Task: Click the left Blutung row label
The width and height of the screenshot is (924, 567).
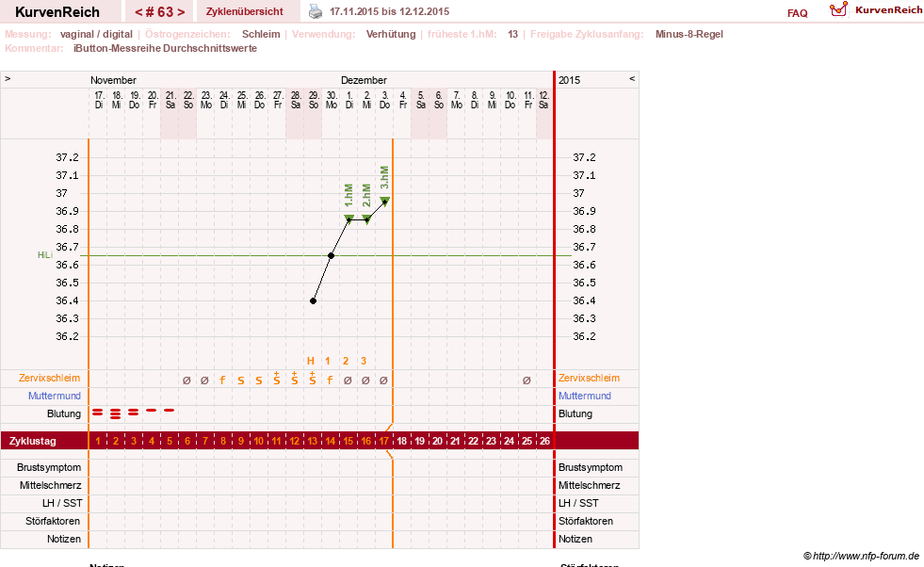Action: [64, 413]
